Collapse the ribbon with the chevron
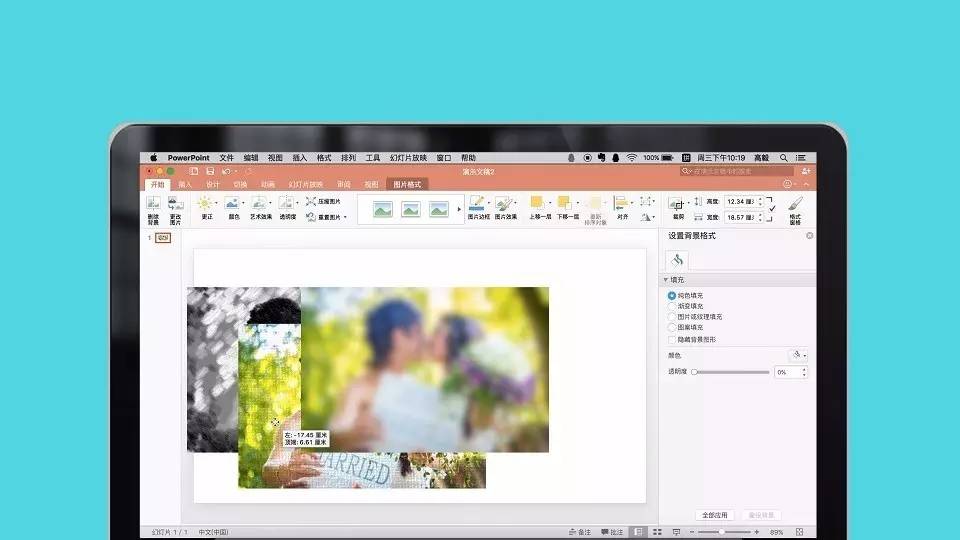 806,184
